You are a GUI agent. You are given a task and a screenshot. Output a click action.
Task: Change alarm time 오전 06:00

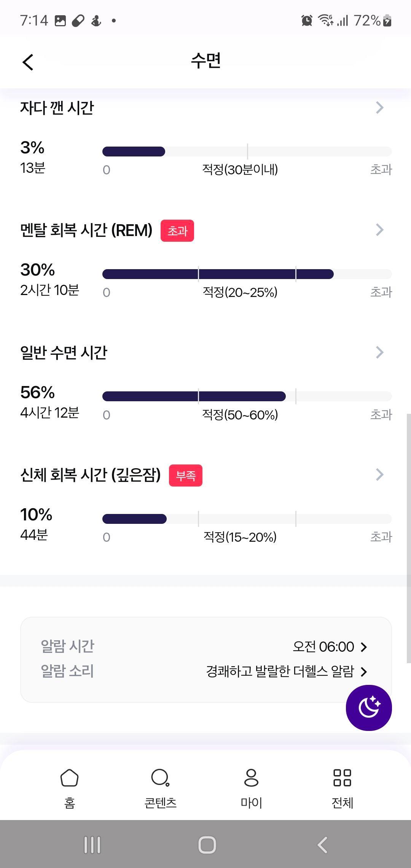(330, 646)
